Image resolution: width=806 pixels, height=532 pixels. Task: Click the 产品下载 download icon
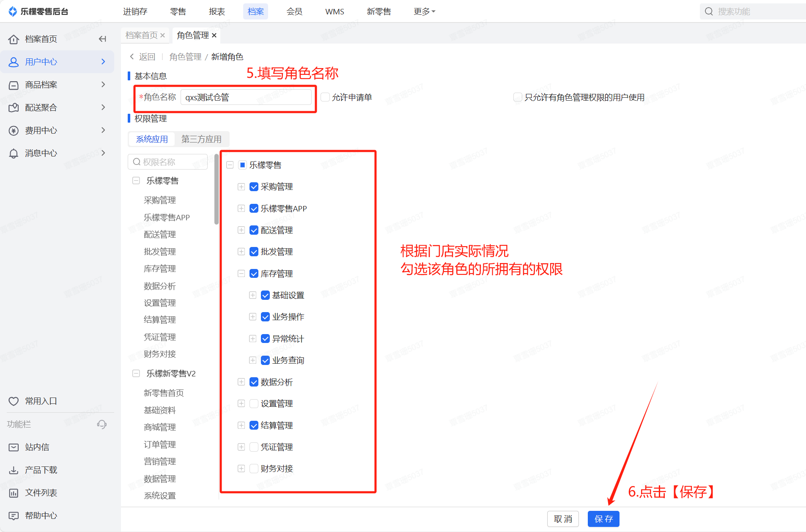[14, 470]
